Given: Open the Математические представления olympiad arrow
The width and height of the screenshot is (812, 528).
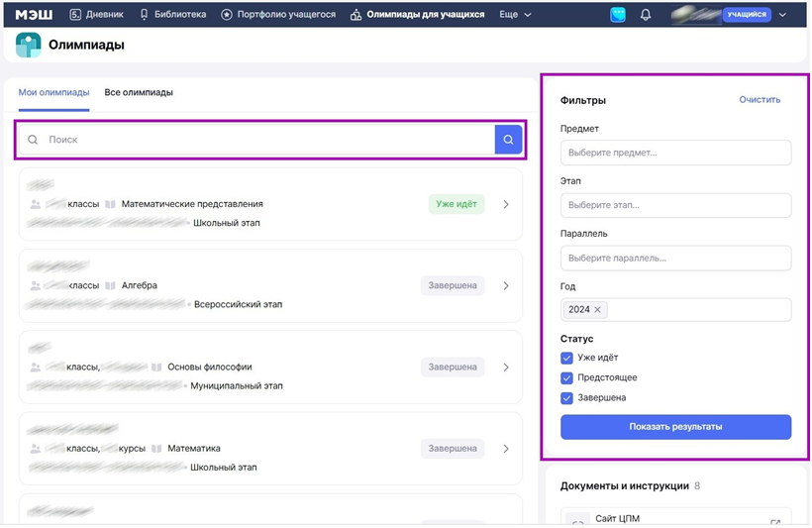Looking at the screenshot, I should (506, 204).
